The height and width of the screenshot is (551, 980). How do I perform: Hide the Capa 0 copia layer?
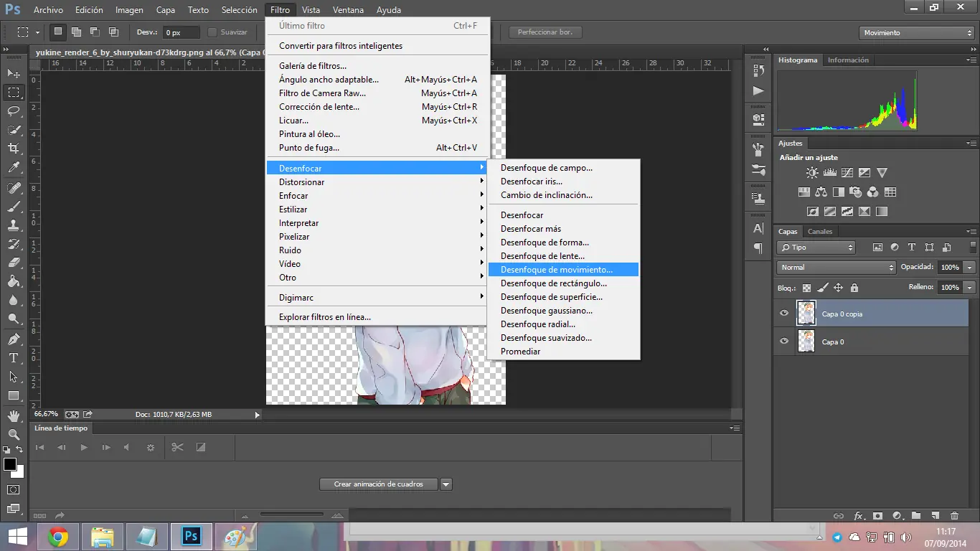point(784,314)
